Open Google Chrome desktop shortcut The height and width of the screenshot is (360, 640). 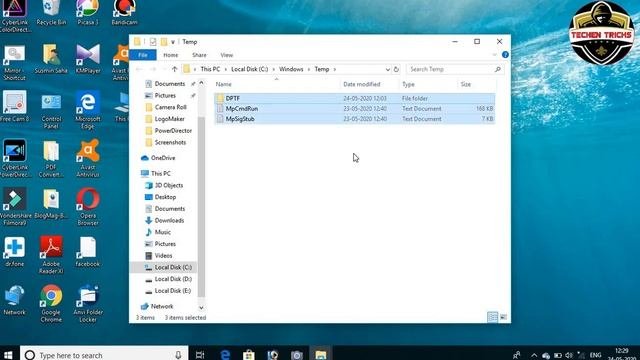point(51,303)
